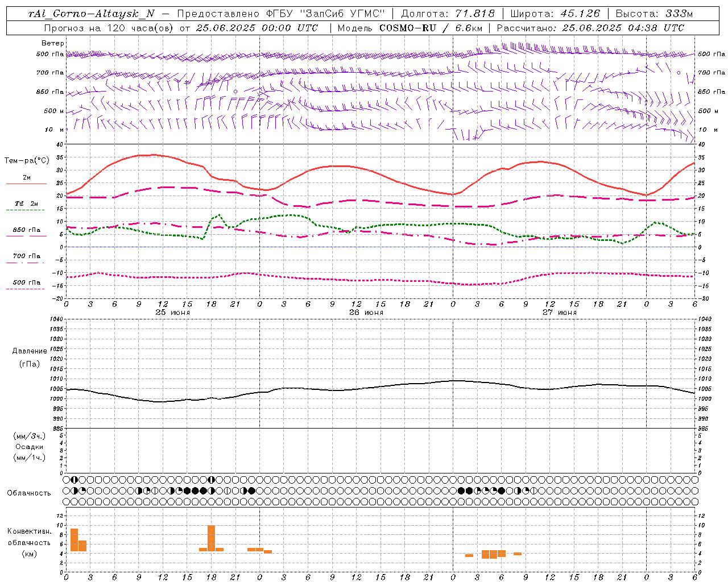This screenshot has height=582, width=728.
Task: Click the dash-dot line sample under 700 гПа legend
Action: (x=25, y=263)
